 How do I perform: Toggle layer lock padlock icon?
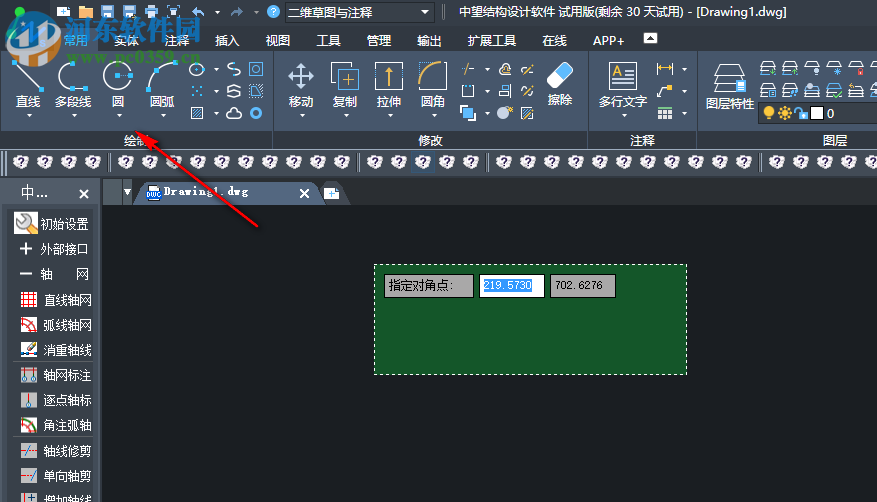point(801,113)
